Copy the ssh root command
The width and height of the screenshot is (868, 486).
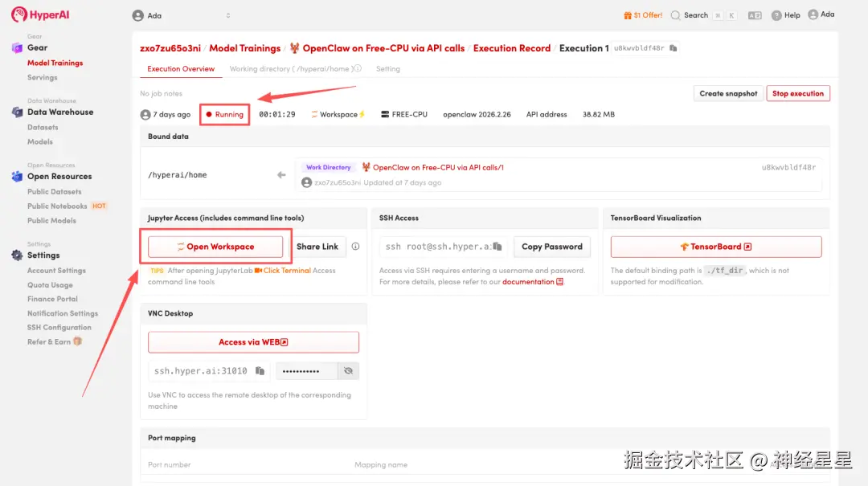(497, 247)
